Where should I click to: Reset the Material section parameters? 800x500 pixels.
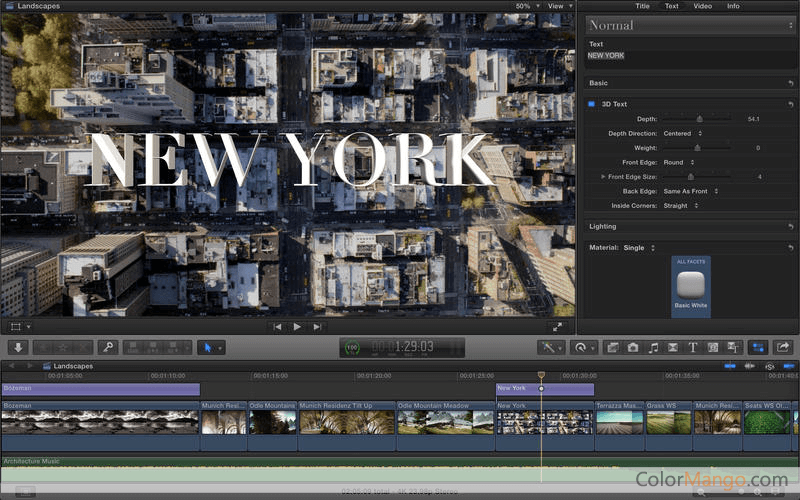coord(790,248)
